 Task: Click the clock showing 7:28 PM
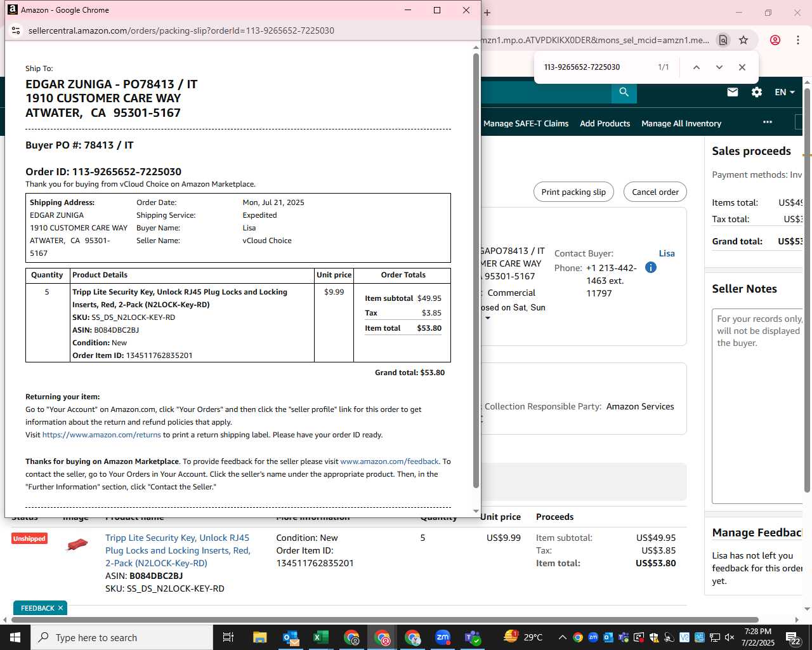758,632
